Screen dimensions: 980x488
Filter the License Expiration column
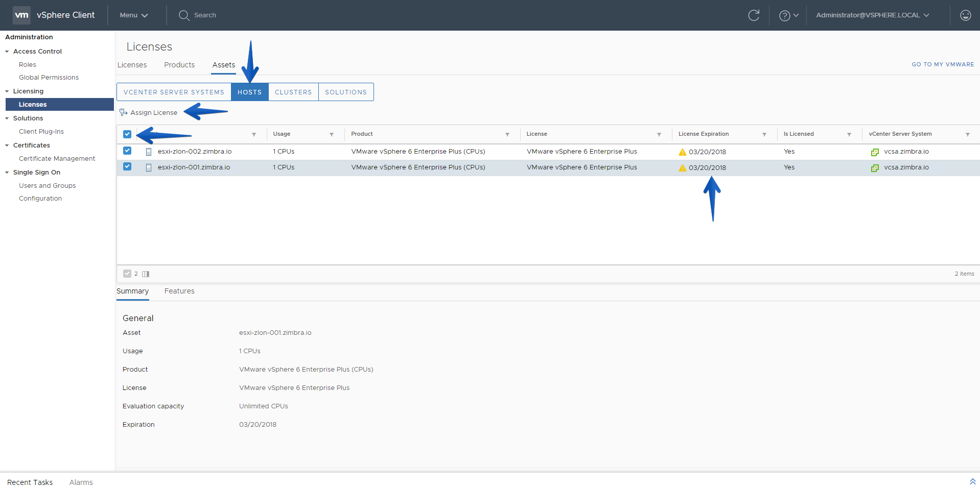pos(764,134)
